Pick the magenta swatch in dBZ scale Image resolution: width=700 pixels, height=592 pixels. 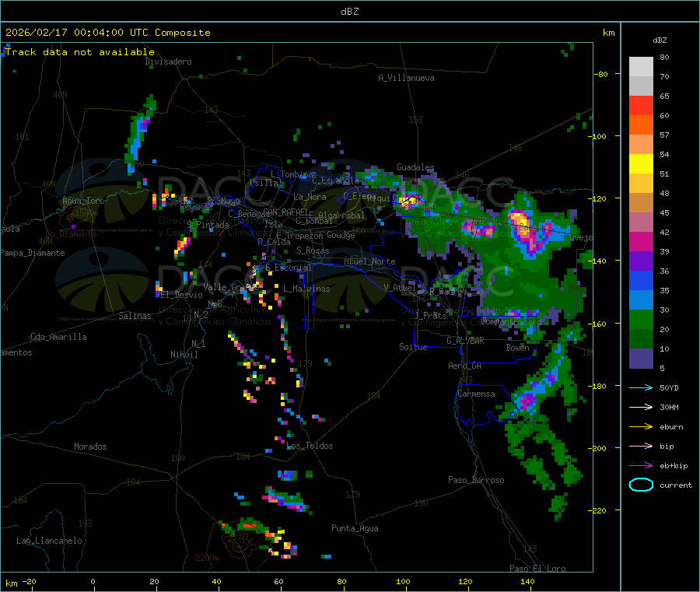pos(641,241)
